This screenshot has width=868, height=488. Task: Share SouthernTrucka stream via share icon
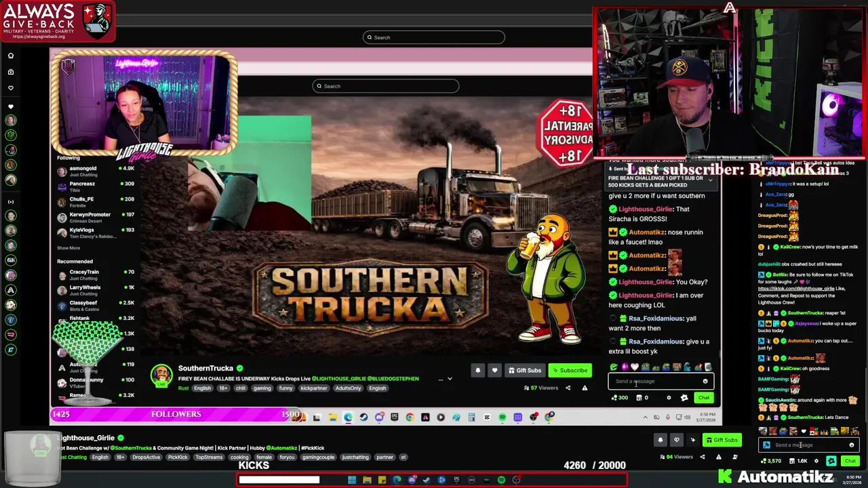pyautogui.click(x=568, y=388)
